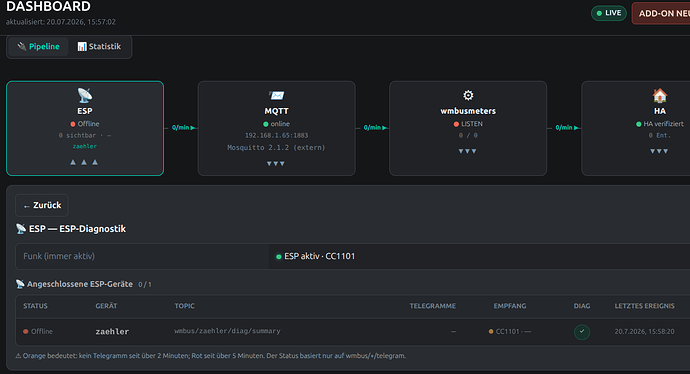The width and height of the screenshot is (690, 374).
Task: Select the ESP satellite dish pipeline icon
Action: coord(84,95)
